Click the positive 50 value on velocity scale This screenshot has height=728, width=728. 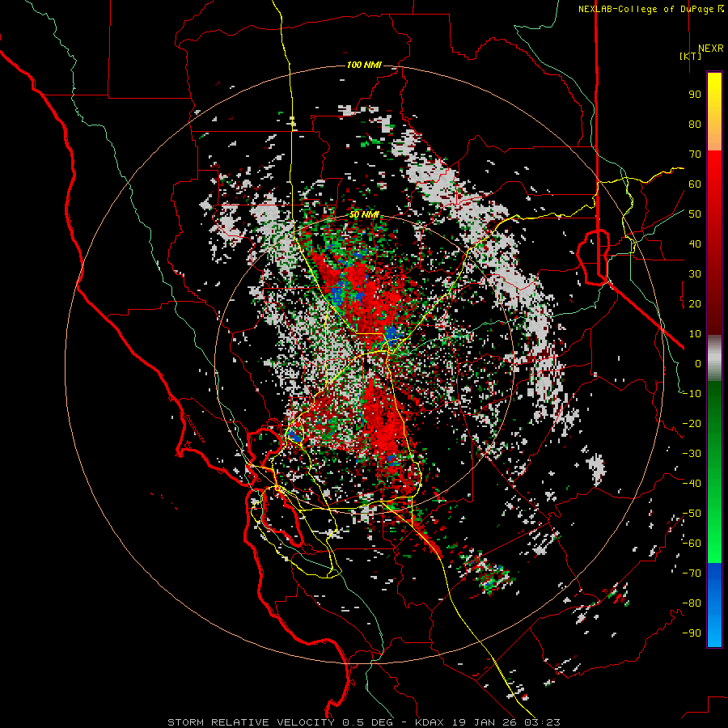click(695, 214)
